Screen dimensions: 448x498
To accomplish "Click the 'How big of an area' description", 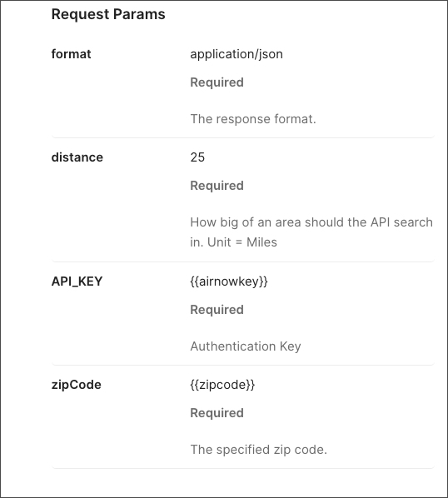I will (x=311, y=232).
